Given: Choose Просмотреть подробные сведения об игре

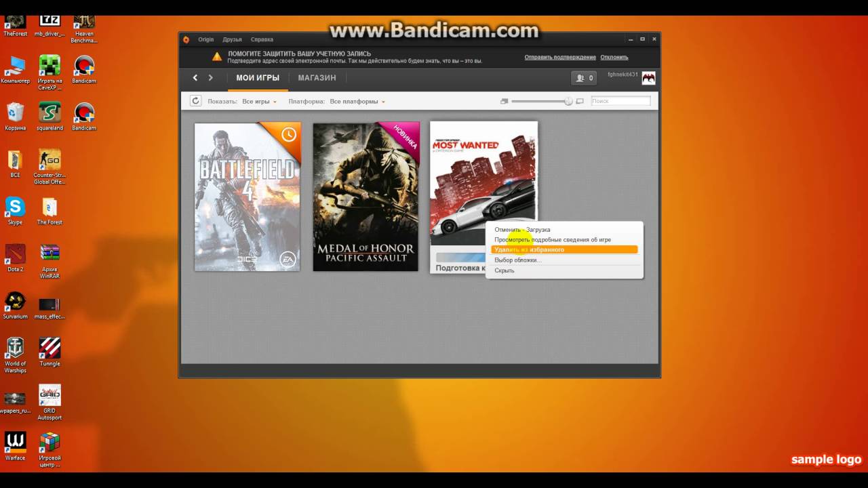Looking at the screenshot, I should [553, 240].
